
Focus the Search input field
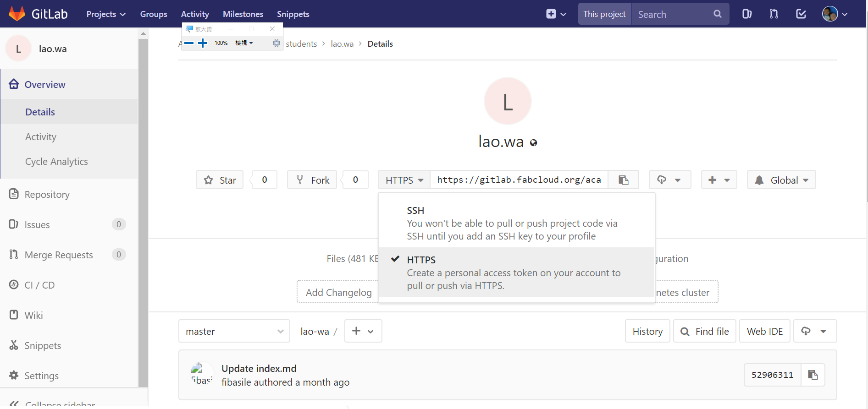pyautogui.click(x=673, y=14)
